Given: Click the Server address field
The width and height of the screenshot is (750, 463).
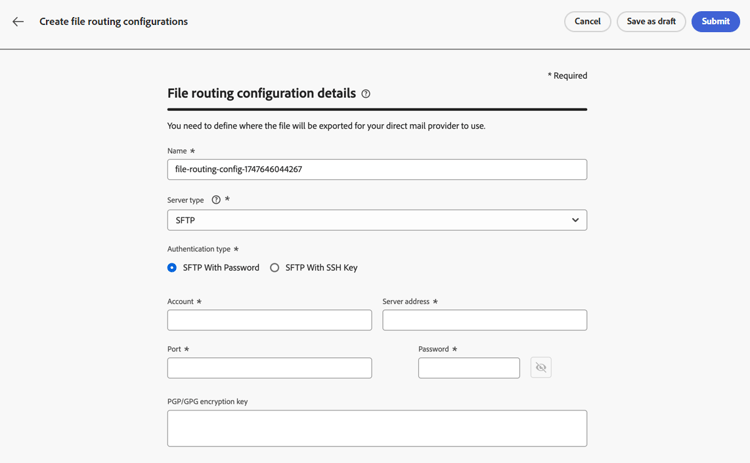Looking at the screenshot, I should 484,320.
